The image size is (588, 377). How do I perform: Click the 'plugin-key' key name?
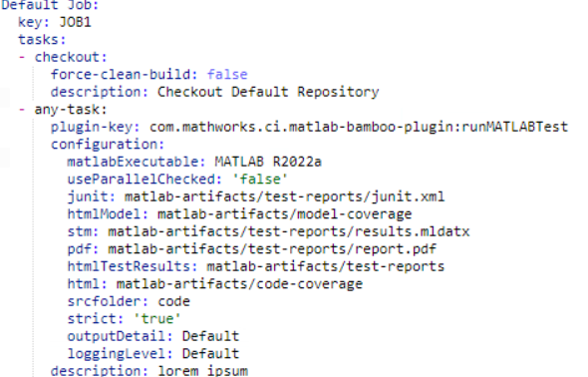click(92, 127)
